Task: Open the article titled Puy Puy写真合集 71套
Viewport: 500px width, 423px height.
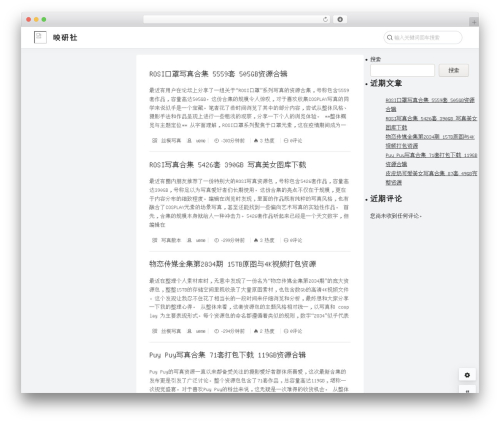Action: click(x=227, y=355)
